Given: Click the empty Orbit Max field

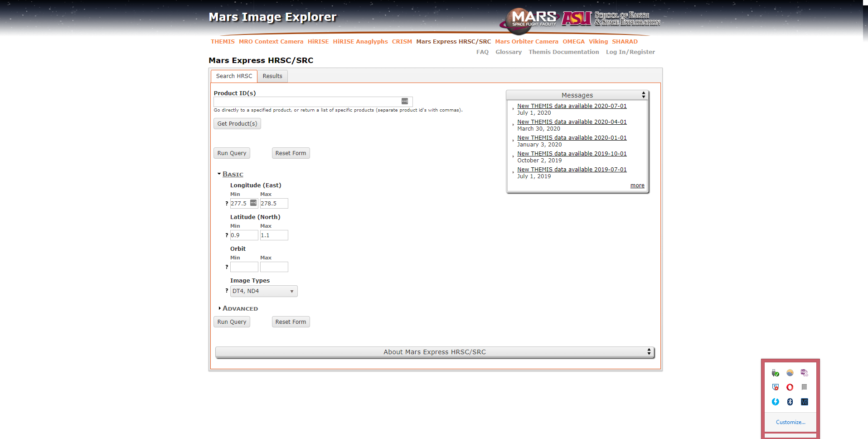Looking at the screenshot, I should click(274, 267).
